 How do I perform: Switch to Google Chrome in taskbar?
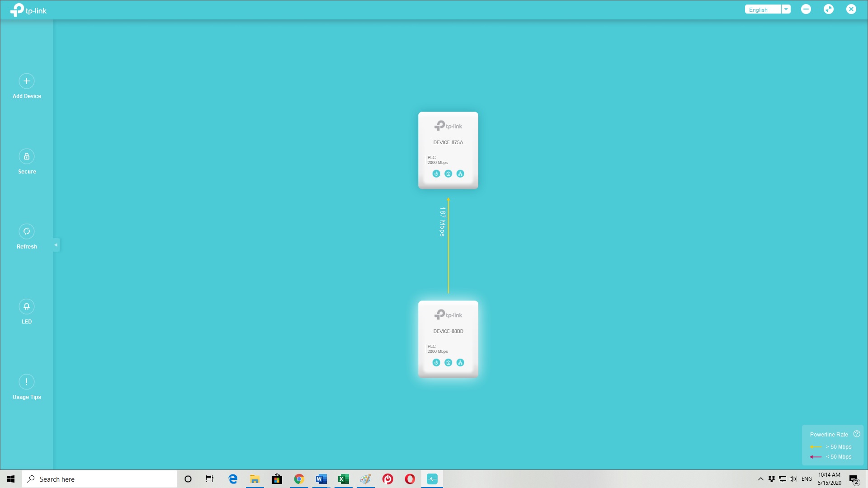point(299,479)
